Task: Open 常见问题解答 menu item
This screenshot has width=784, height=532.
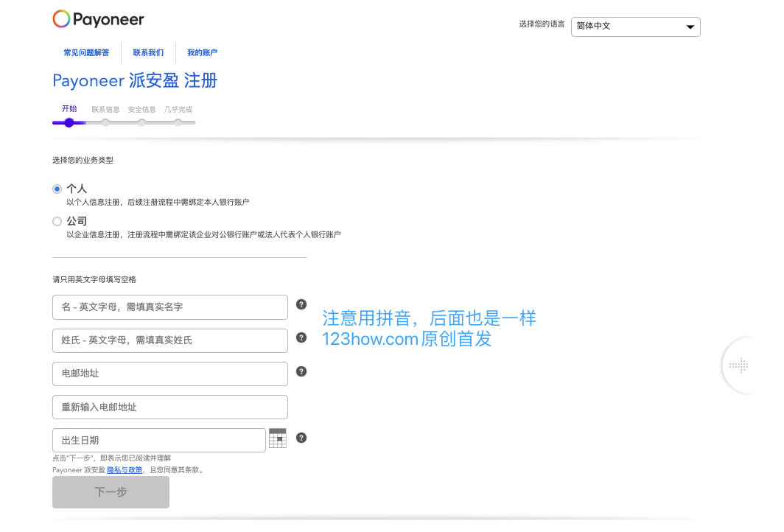Action: click(86, 53)
